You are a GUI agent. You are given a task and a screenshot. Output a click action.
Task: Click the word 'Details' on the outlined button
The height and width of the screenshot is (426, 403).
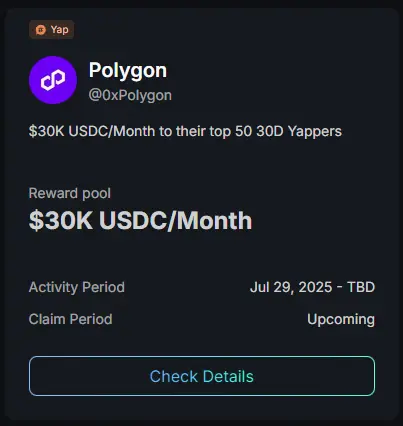[x=228, y=376]
